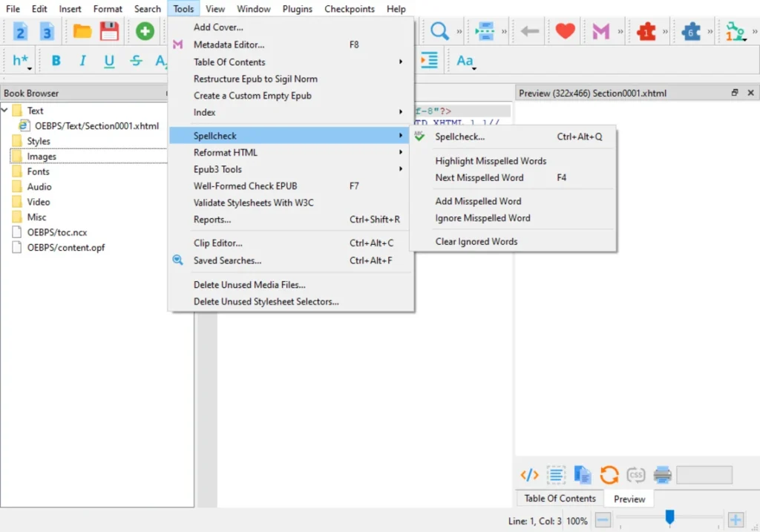This screenshot has width=760, height=532.
Task: Run plugin 1 red puzzle icon
Action: [x=646, y=31]
